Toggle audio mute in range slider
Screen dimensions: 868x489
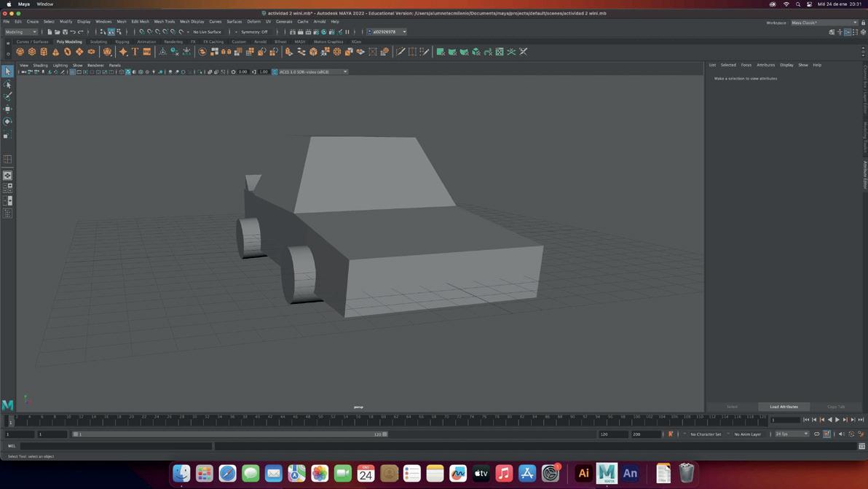pyautogui.click(x=841, y=434)
